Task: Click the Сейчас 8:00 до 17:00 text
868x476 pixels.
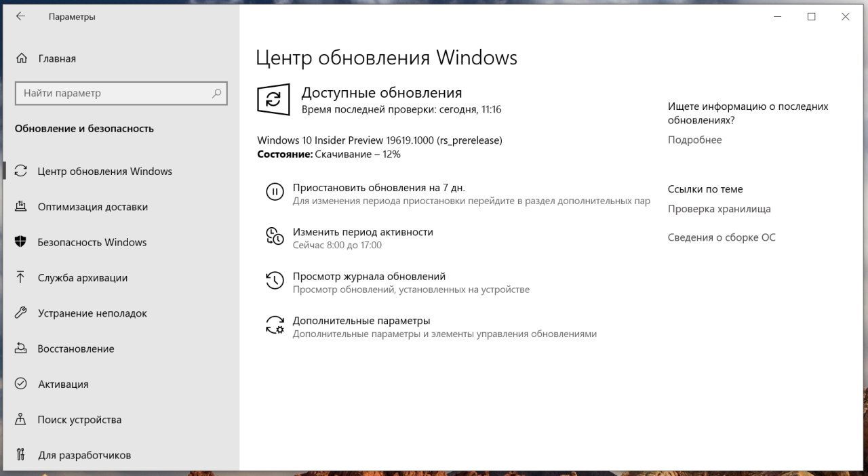Action: pyautogui.click(x=337, y=245)
